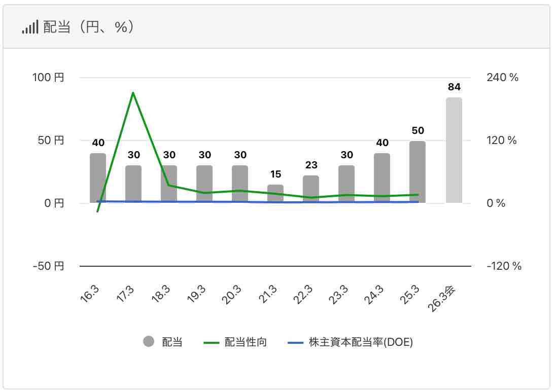Viewport: 557px width, 392px height.
Task: Click the 25.3 bar labeled 50
Action: (x=417, y=172)
